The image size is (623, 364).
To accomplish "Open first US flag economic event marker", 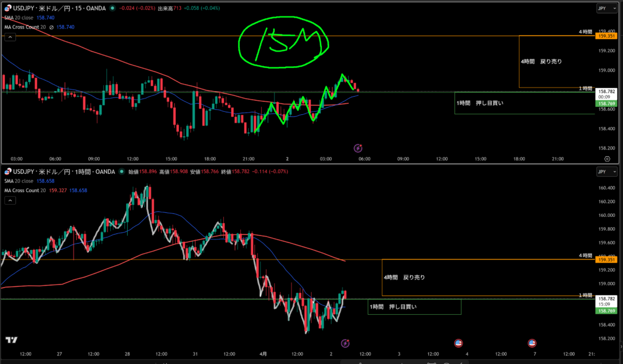I will coord(458,343).
